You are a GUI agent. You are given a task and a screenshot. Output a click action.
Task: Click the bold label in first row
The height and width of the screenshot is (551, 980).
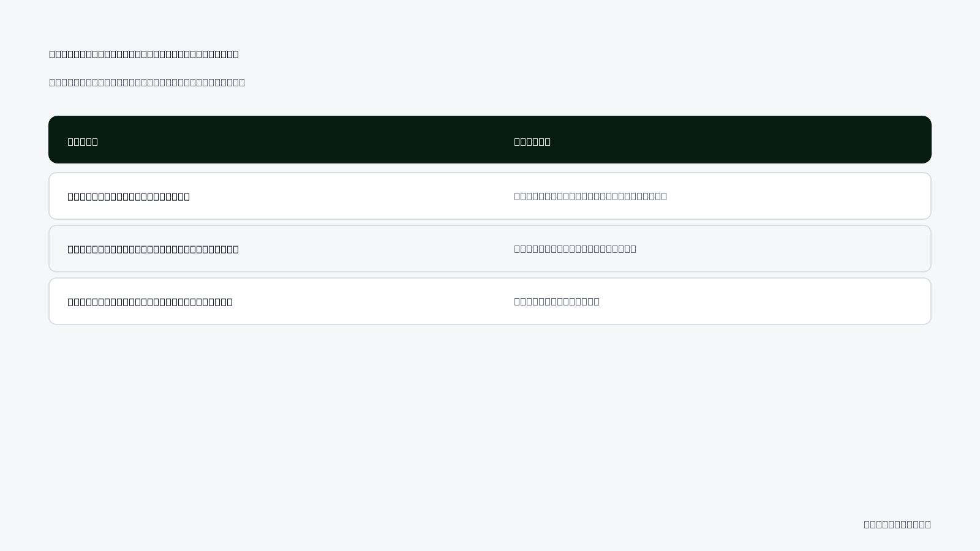129,197
